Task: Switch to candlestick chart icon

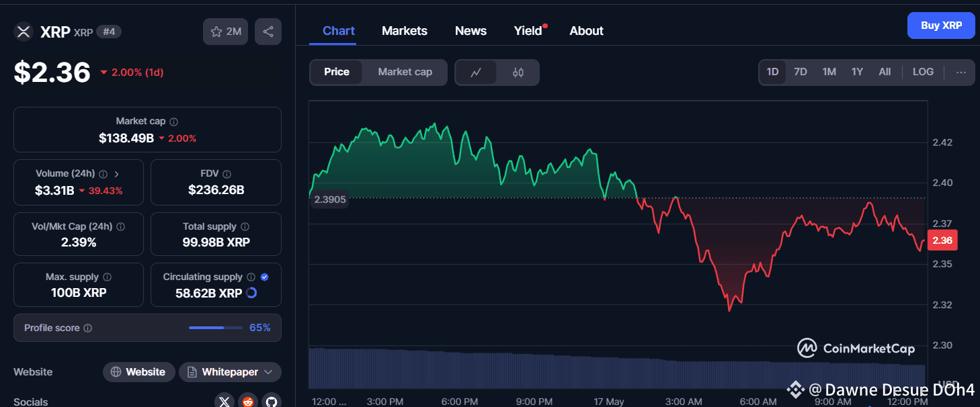Action: point(518,73)
